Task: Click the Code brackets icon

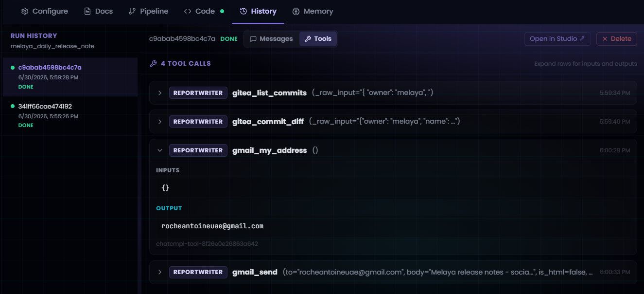Action: click(x=188, y=11)
